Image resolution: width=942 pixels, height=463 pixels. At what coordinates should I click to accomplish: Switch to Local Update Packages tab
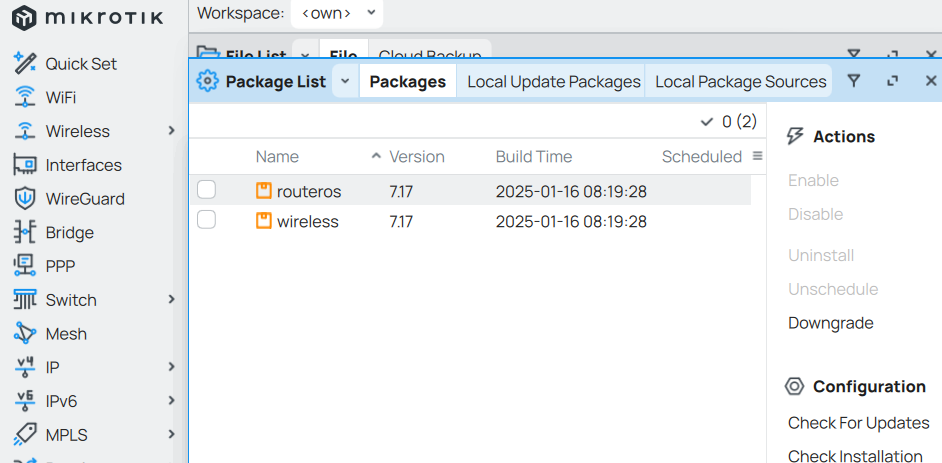(553, 82)
